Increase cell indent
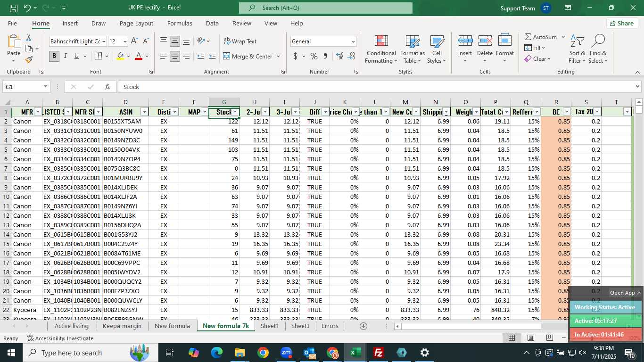The width and height of the screenshot is (644, 362). point(212,56)
